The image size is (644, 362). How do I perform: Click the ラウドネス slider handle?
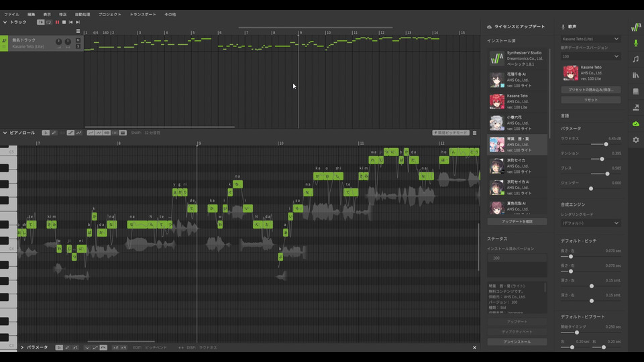coord(606,145)
